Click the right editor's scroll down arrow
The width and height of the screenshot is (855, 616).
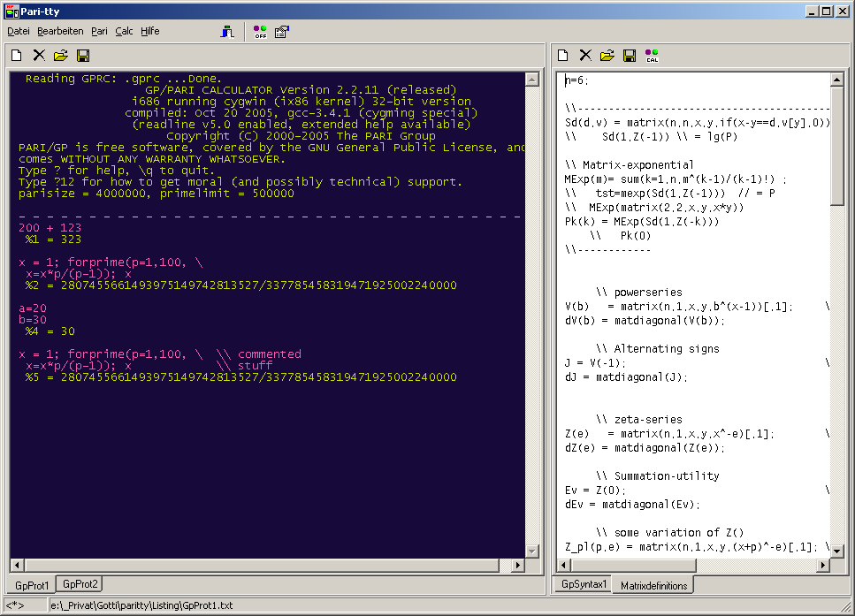pos(836,551)
